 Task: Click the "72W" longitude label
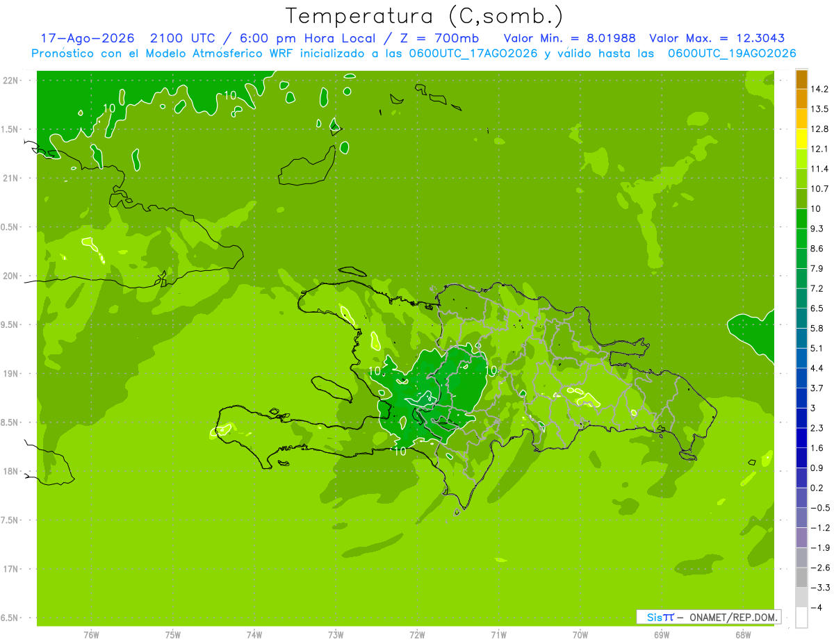click(418, 635)
